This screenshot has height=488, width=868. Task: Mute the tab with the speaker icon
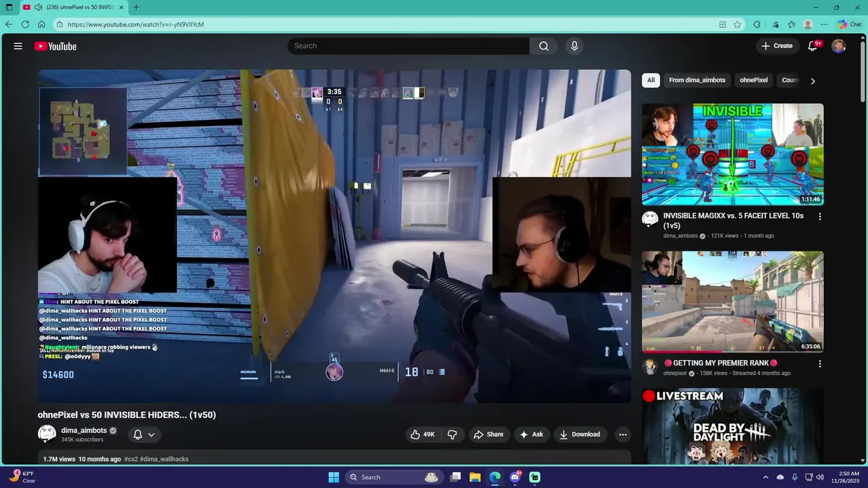(x=38, y=7)
